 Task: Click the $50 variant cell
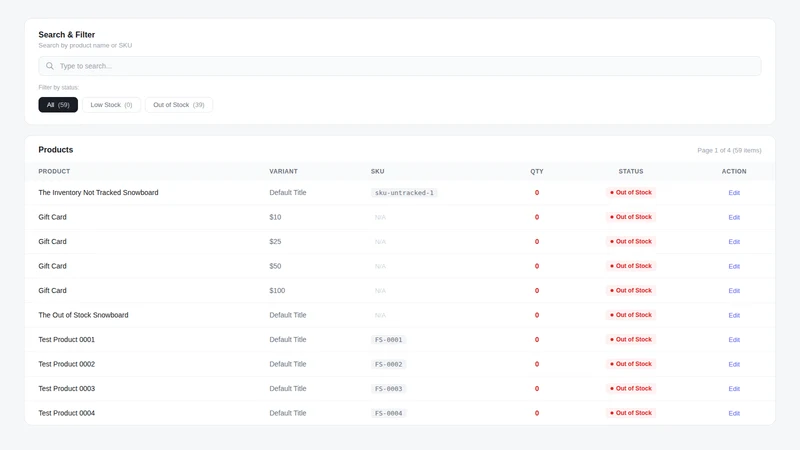click(x=275, y=266)
